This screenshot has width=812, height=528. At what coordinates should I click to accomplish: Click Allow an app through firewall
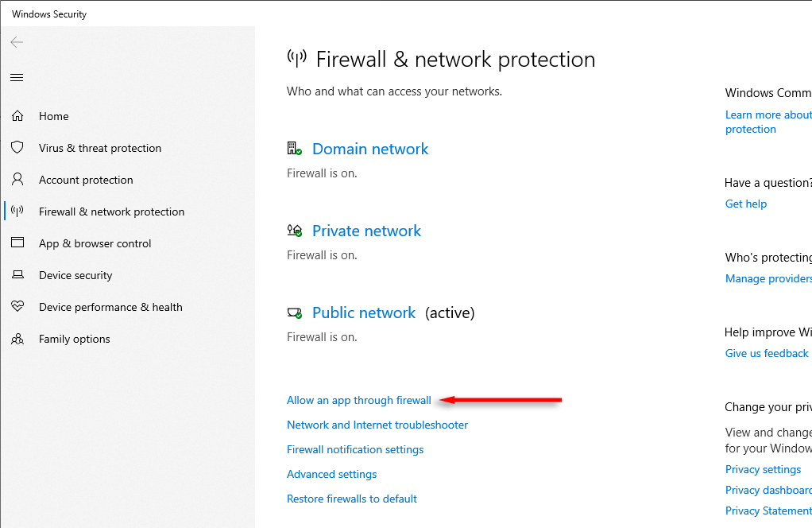358,400
